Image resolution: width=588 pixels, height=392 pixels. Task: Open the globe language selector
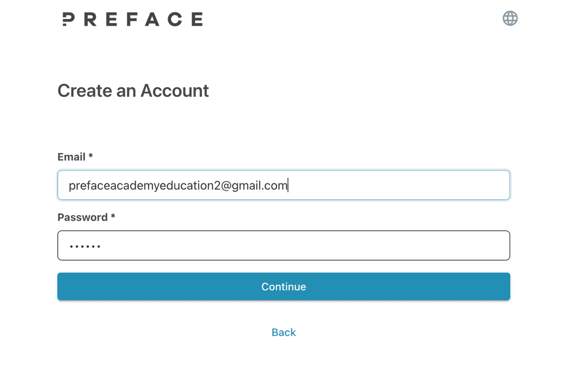510,19
